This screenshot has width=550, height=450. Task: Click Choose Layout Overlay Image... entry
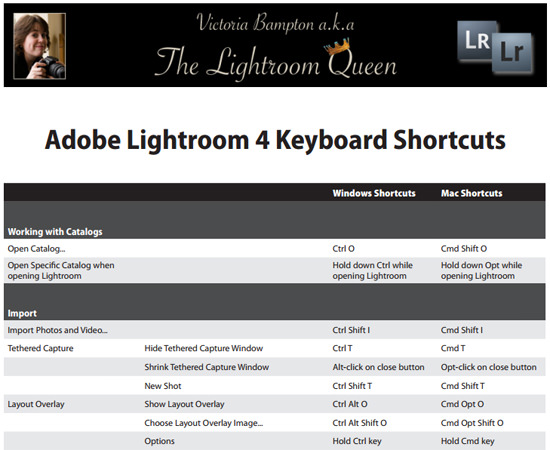(204, 423)
